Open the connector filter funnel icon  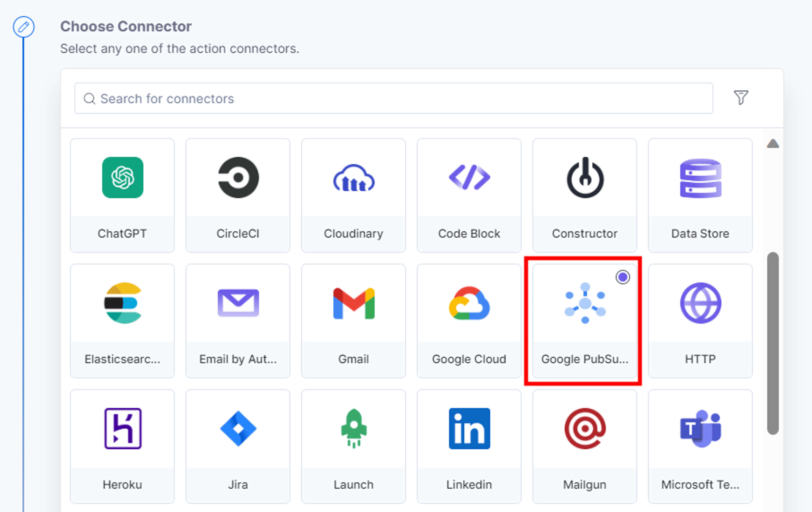[741, 98]
